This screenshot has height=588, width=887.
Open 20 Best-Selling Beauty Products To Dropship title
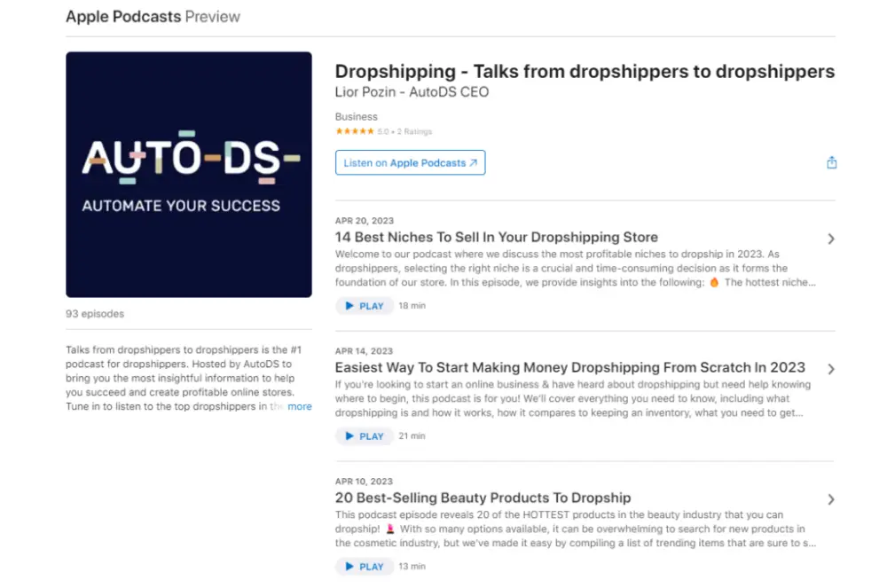(483, 498)
